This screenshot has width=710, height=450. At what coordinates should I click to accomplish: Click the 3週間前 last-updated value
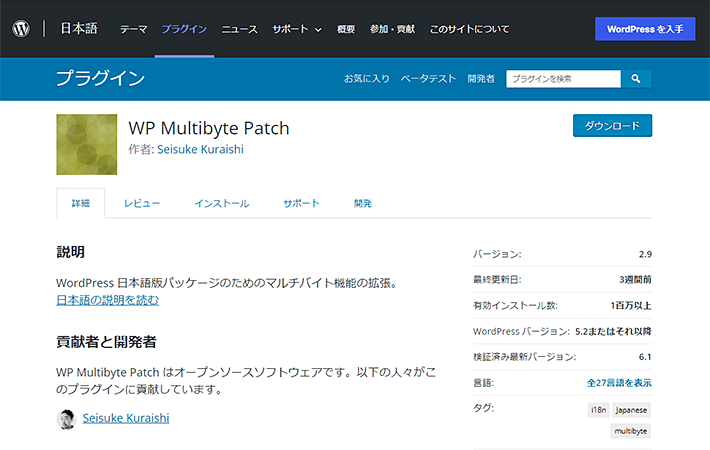pyautogui.click(x=635, y=279)
